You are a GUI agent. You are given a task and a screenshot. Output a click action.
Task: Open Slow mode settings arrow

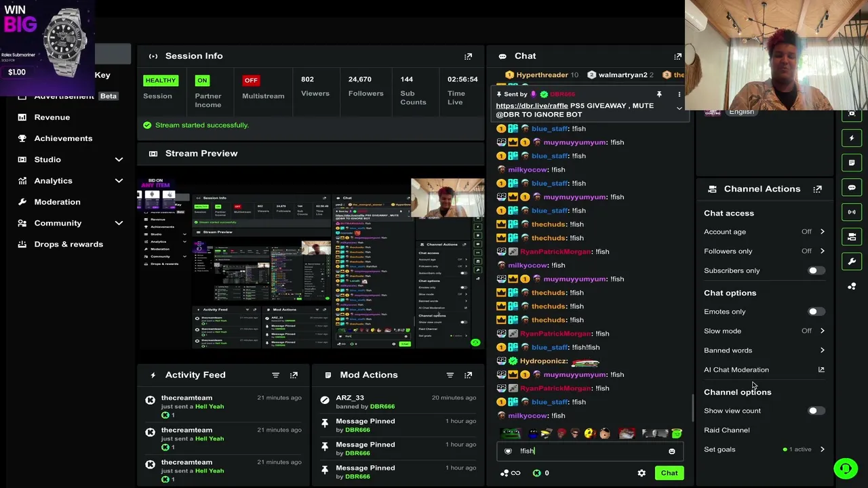pos(822,331)
